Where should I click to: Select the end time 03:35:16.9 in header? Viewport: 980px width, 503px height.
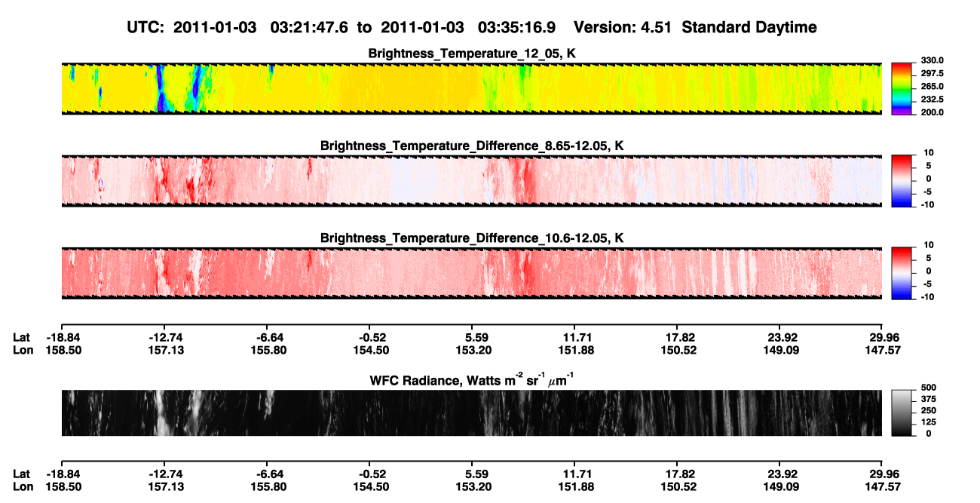[517, 27]
